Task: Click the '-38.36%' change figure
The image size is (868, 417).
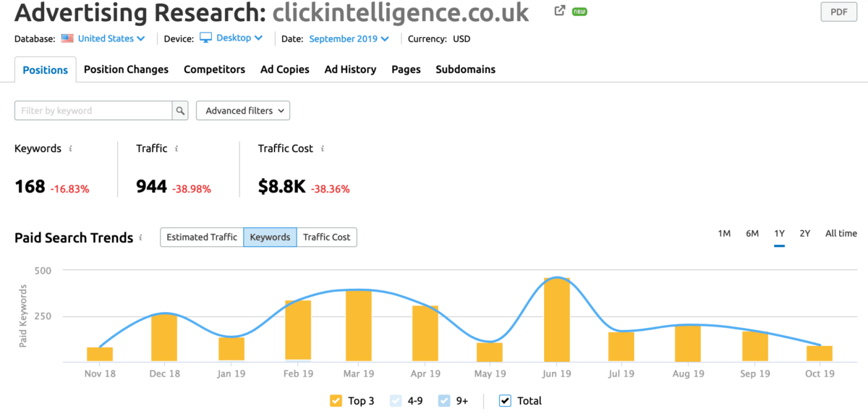Action: 331,189
